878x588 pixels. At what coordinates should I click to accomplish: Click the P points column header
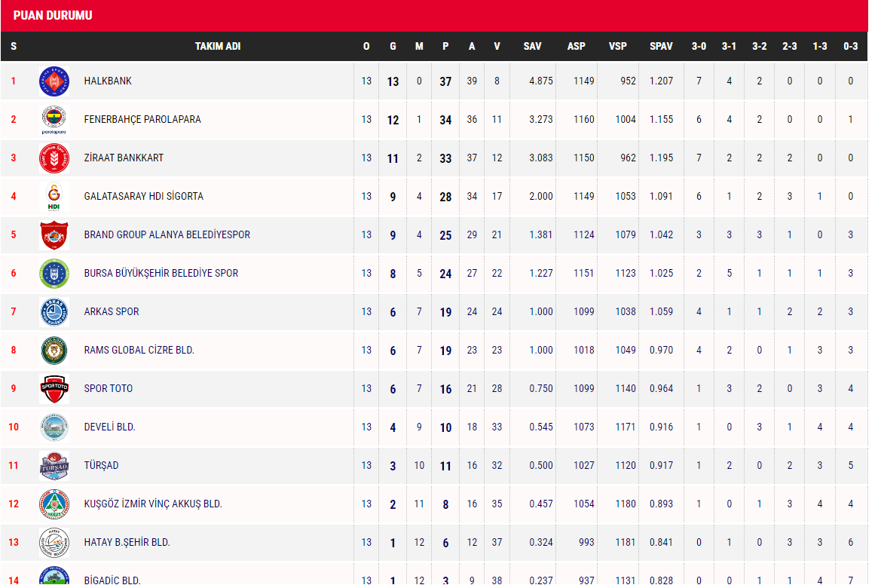click(445, 46)
